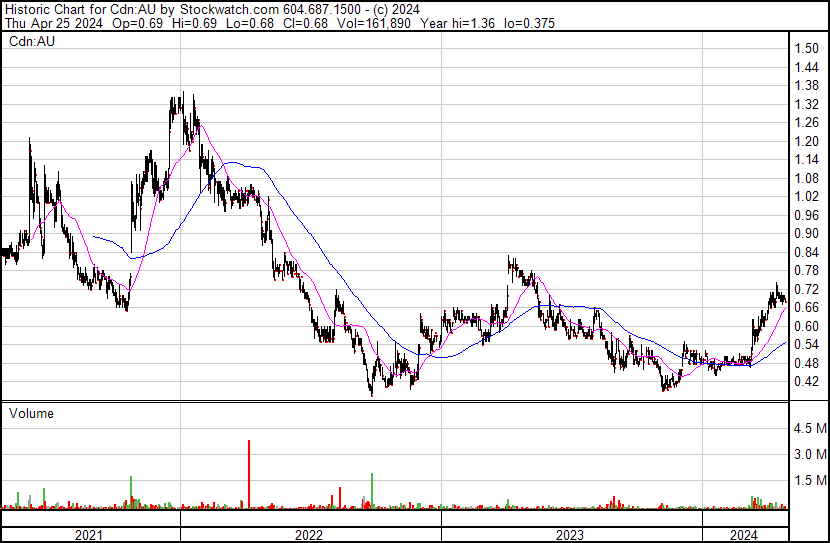Click the 'Historic Chart for Cdn:AU' title text

(x=82, y=10)
